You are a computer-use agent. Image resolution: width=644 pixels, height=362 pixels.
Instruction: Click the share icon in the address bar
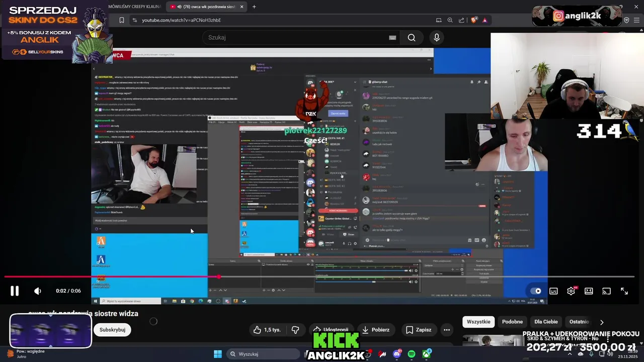tap(462, 20)
